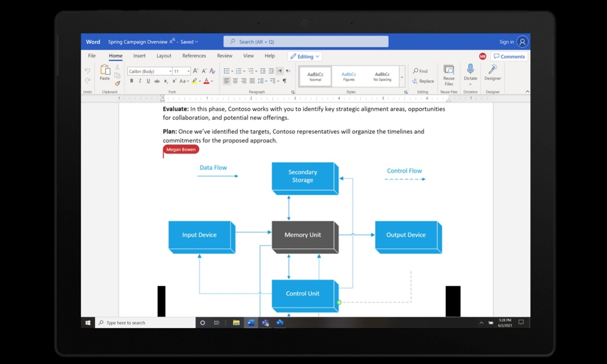The image size is (607, 364).
Task: Open the Designer tool
Action: coord(492,72)
